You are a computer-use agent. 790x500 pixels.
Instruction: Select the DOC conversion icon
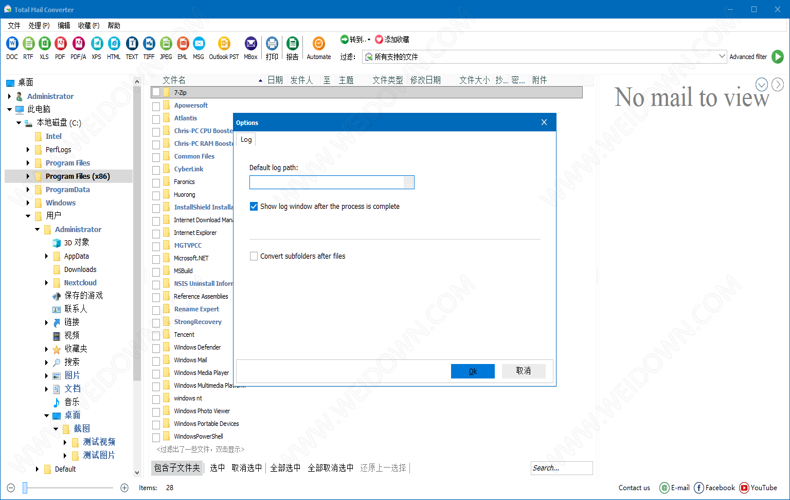click(12, 43)
